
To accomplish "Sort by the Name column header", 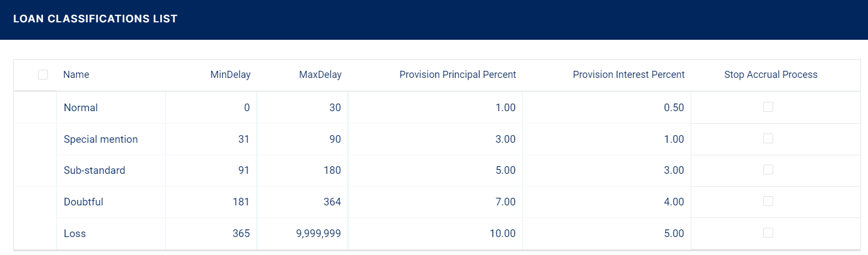I will coord(76,75).
